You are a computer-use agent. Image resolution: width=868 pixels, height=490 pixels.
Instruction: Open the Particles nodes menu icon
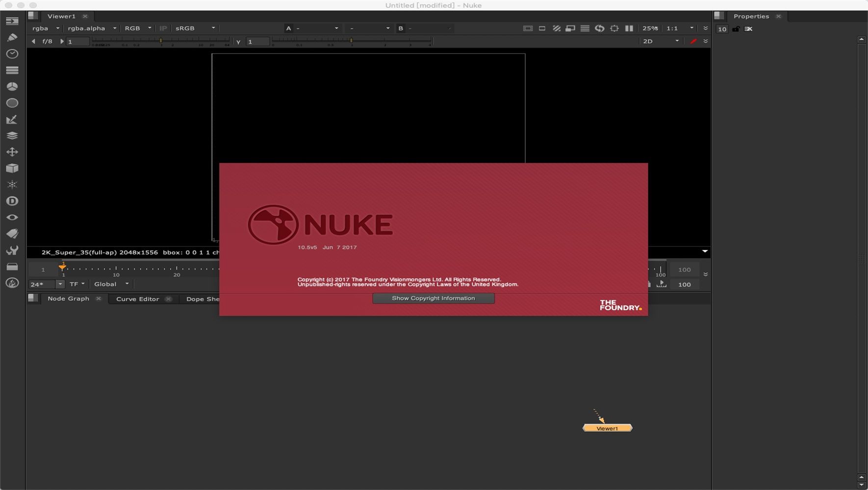tap(12, 185)
